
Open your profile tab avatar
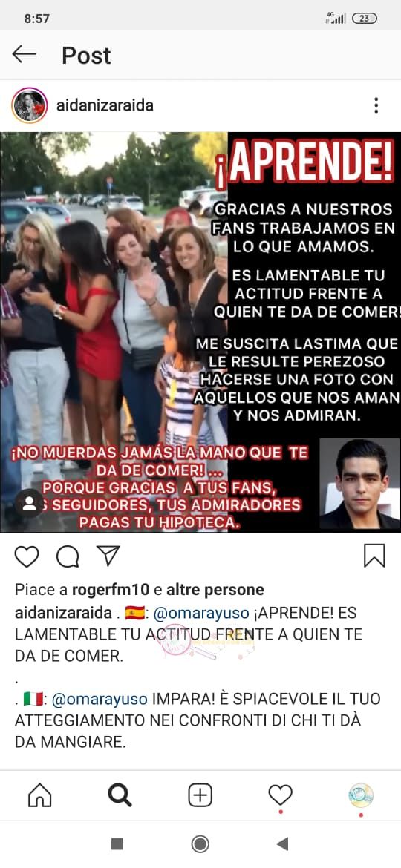[x=361, y=795]
